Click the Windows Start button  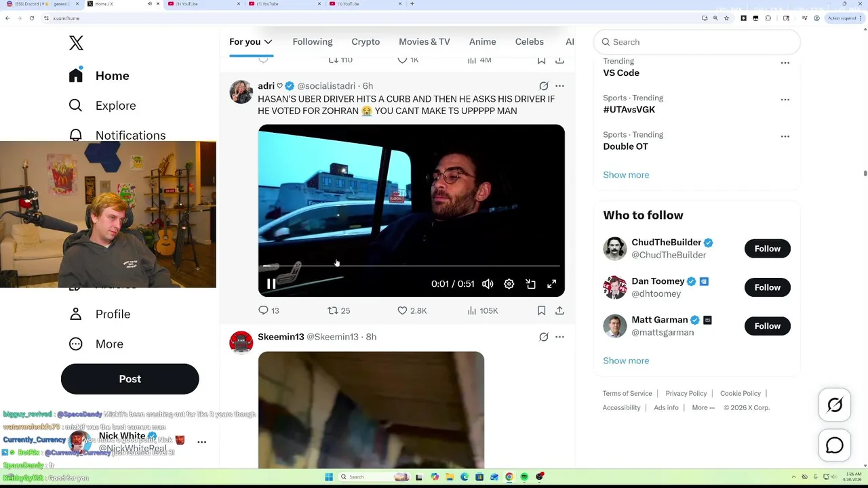coord(329,477)
